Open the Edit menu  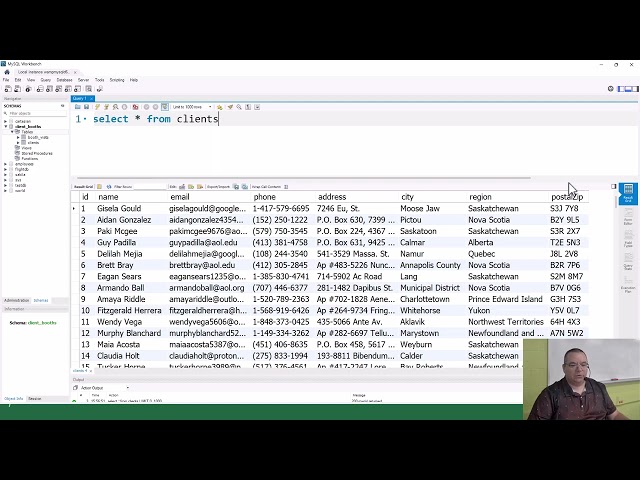18,80
